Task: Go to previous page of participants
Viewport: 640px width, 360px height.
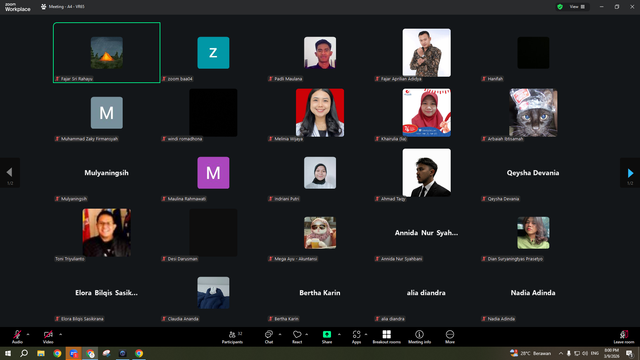Action: click(9, 173)
